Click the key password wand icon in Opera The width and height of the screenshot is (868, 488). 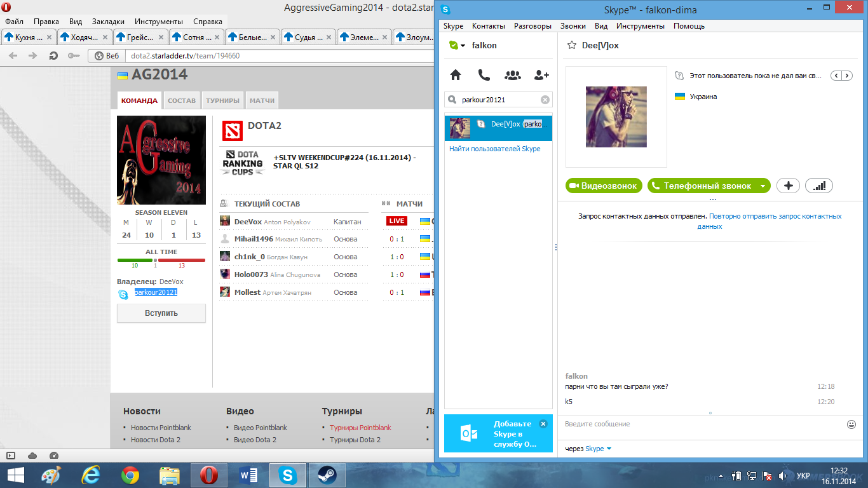click(73, 56)
